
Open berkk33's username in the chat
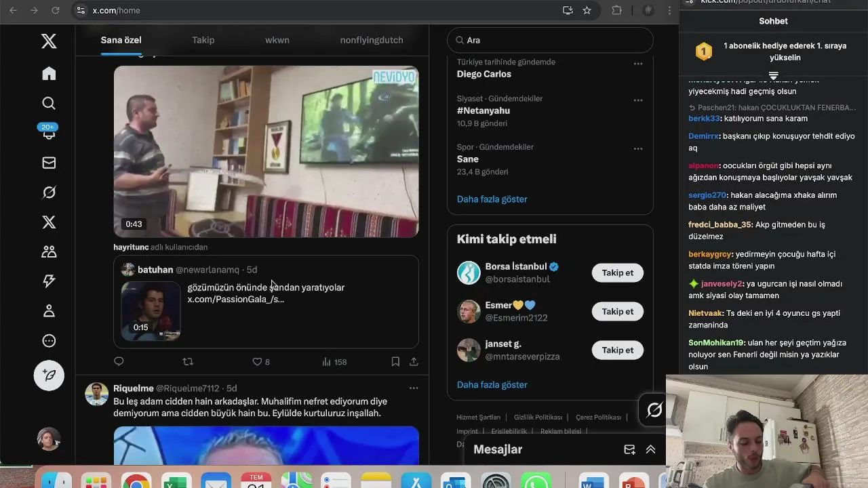(x=704, y=119)
